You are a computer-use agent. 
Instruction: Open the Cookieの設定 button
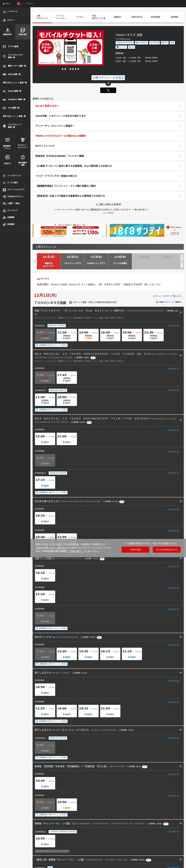tap(135, 550)
